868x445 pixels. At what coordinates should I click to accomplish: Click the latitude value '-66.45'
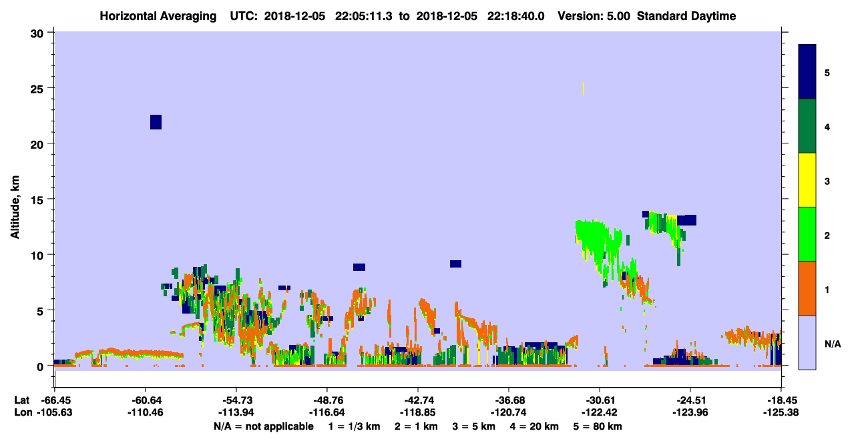pos(55,400)
